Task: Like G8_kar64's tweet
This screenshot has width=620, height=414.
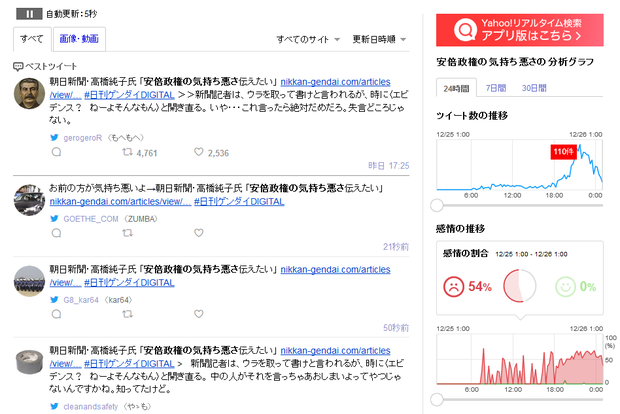Action: [x=198, y=314]
